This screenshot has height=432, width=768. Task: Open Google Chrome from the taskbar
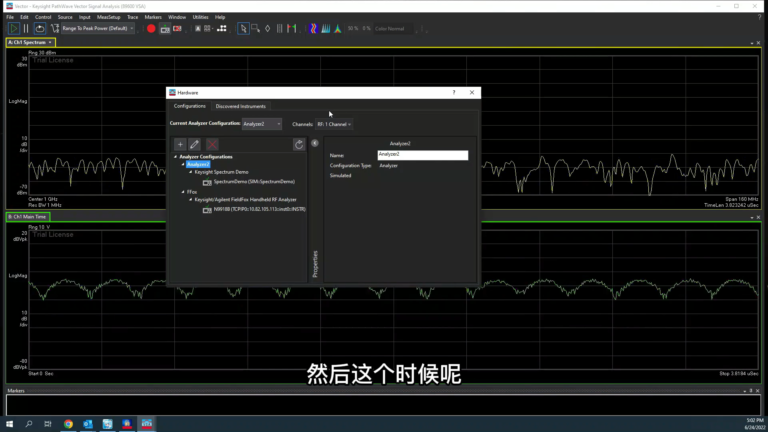click(68, 424)
